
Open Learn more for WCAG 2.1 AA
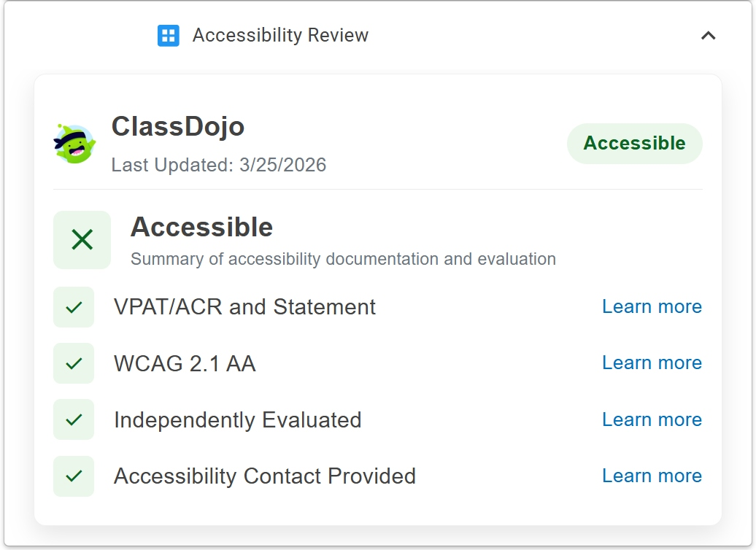[652, 363]
